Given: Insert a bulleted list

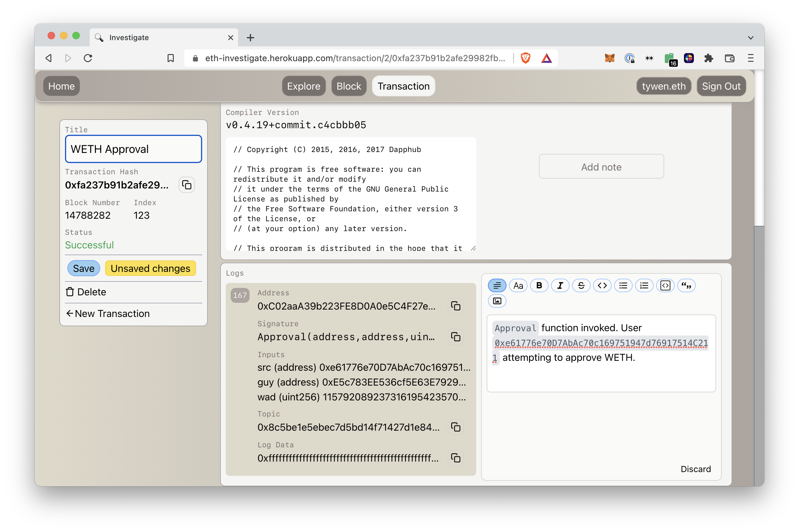Looking at the screenshot, I should click(623, 286).
